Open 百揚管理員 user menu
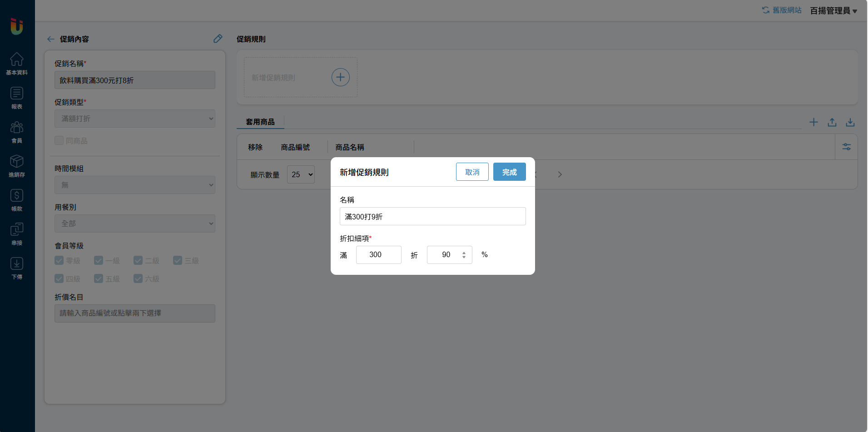Image resolution: width=868 pixels, height=432 pixels. tap(833, 10)
